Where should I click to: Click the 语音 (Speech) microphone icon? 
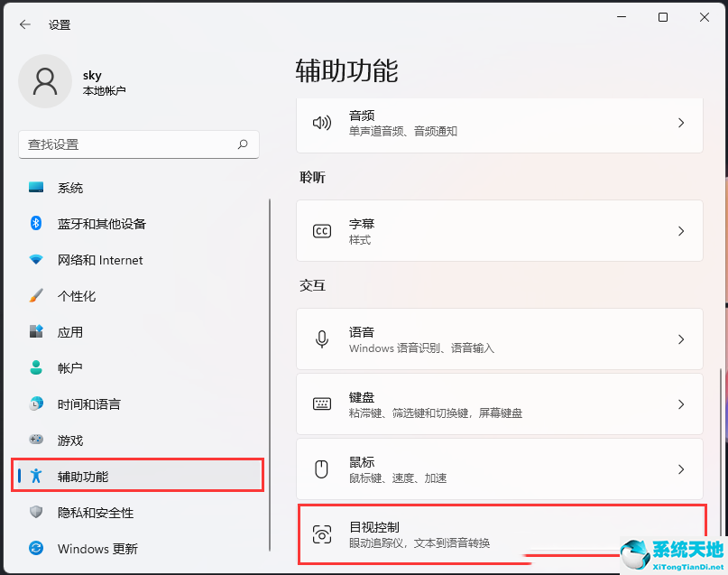(x=321, y=339)
